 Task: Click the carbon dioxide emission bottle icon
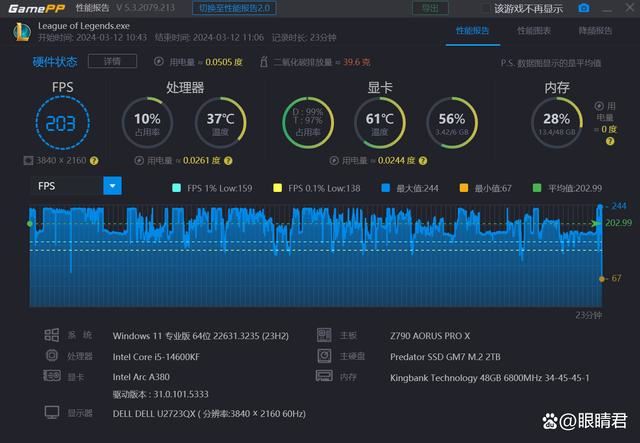(264, 62)
